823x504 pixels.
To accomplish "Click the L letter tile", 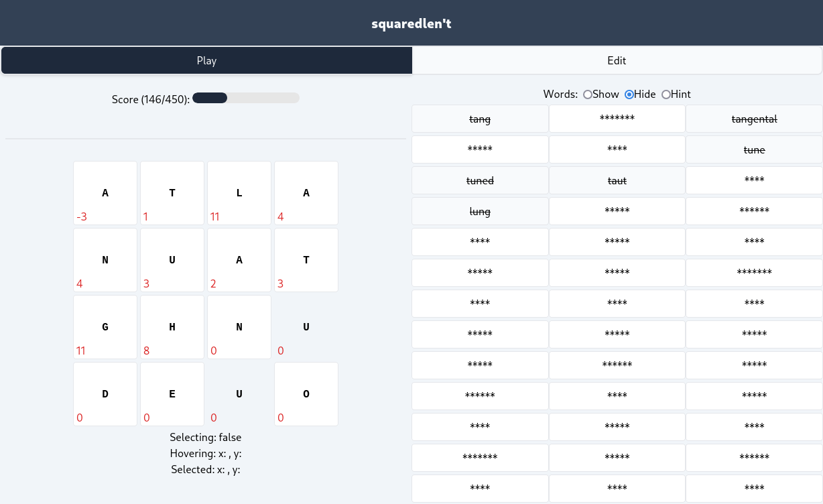I will 239,193.
